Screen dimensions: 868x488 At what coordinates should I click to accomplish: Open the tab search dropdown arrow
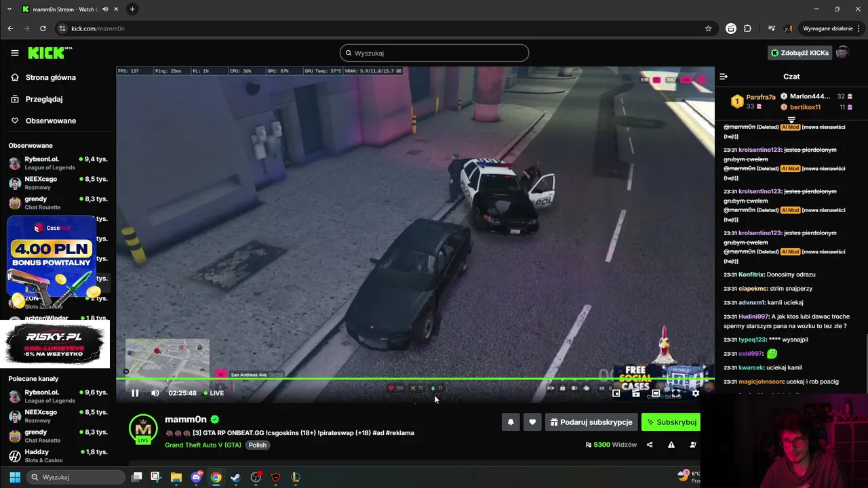point(9,9)
